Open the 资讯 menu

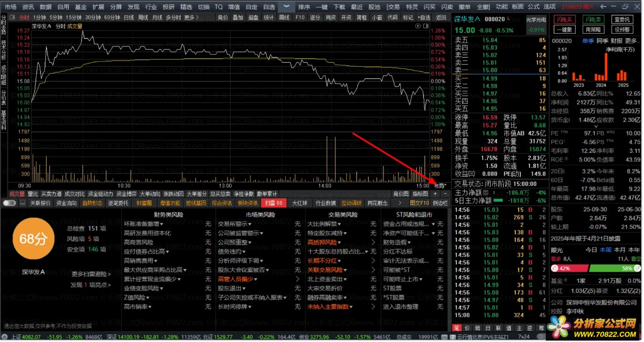(28, 7)
